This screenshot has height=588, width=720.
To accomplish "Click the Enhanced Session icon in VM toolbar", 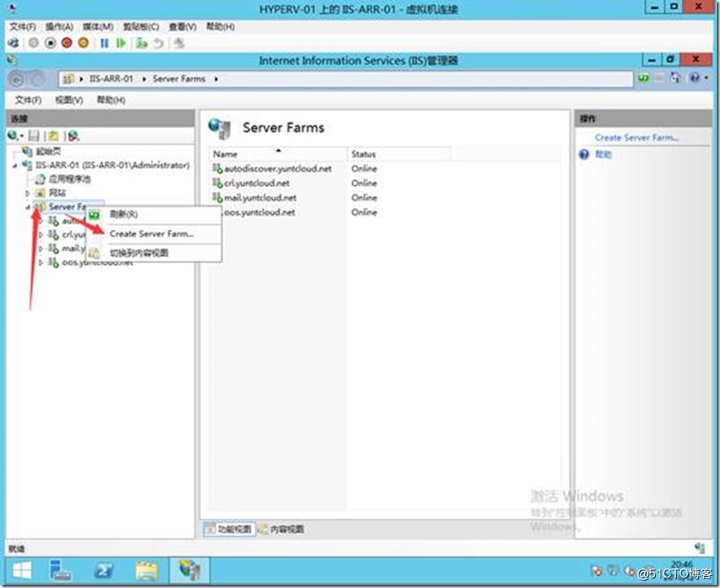I will click(179, 43).
